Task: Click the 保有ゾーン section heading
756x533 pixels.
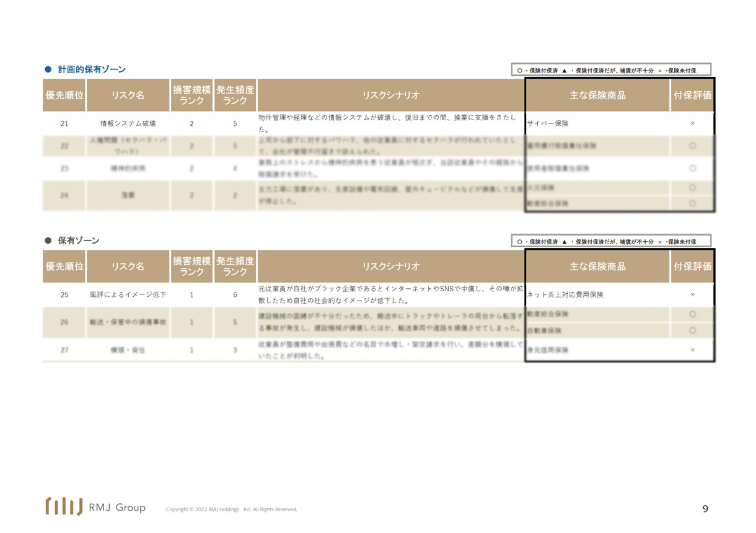Action: 78,240
